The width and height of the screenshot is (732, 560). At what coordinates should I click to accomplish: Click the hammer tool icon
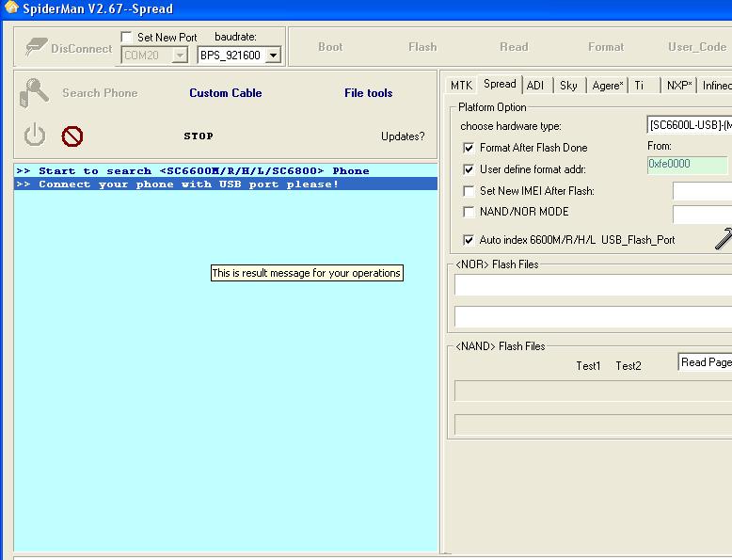[724, 239]
